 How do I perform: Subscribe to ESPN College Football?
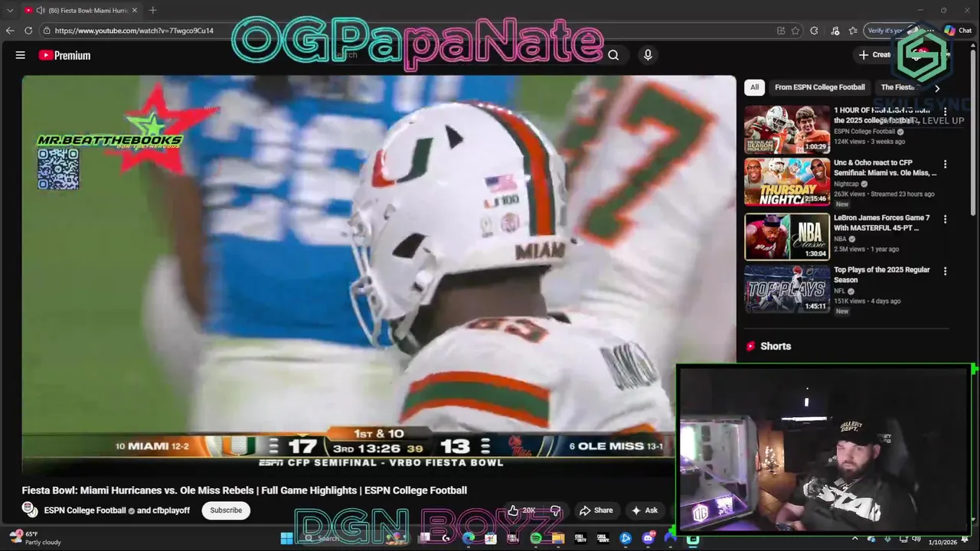(x=226, y=510)
